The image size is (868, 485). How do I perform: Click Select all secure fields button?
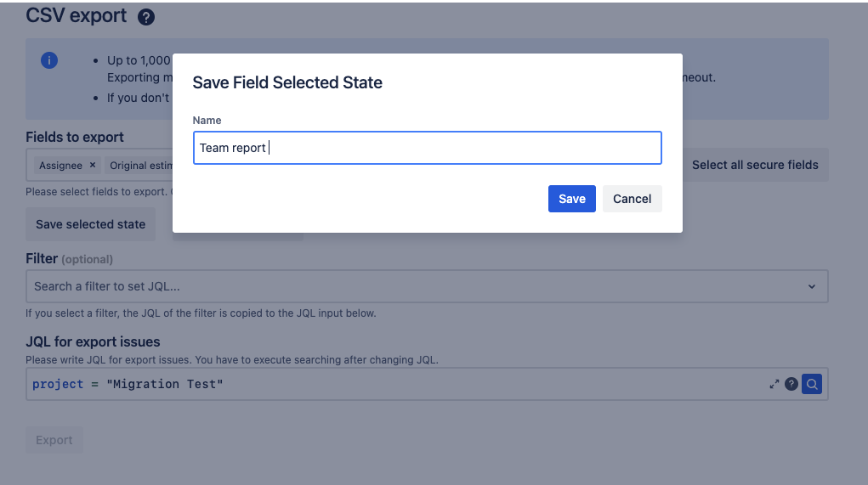point(755,165)
